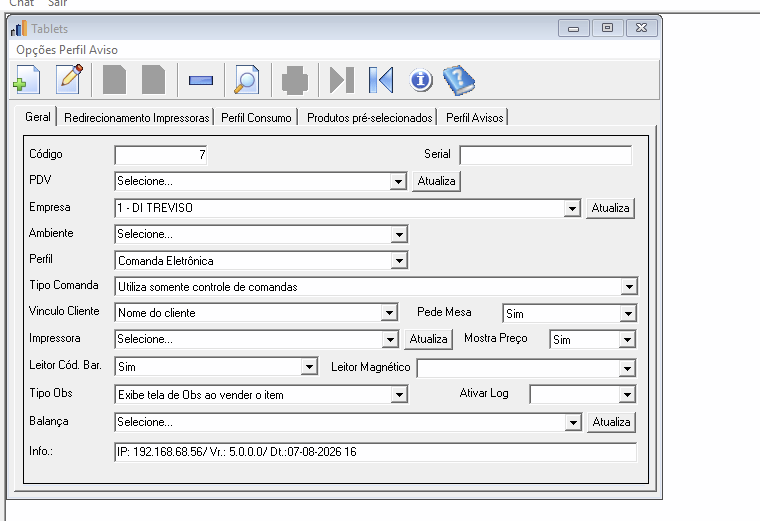Screen dimensions: 760x521
Task: Expand the Pede Mesa dropdown
Action: coord(628,314)
